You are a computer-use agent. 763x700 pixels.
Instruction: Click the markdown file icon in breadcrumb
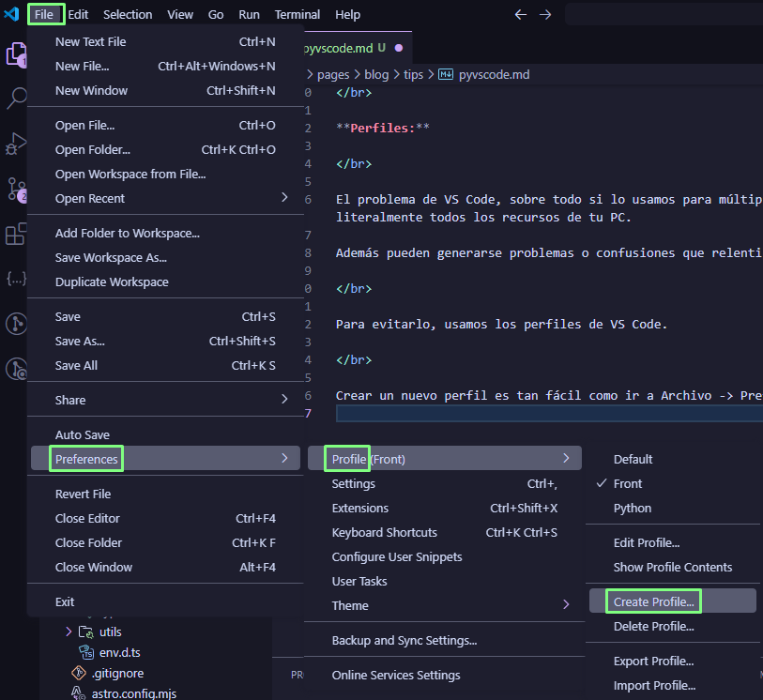point(446,74)
